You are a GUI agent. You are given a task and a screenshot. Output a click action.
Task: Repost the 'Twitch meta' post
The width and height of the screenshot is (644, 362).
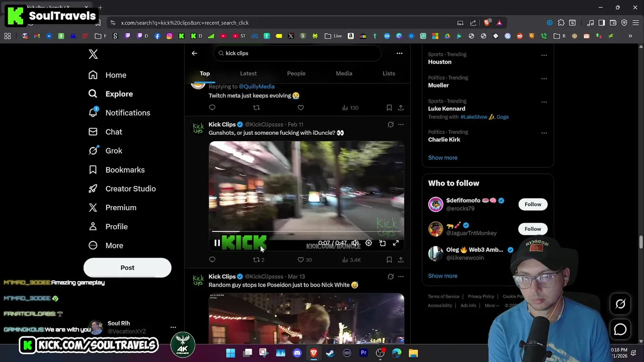pyautogui.click(x=257, y=108)
